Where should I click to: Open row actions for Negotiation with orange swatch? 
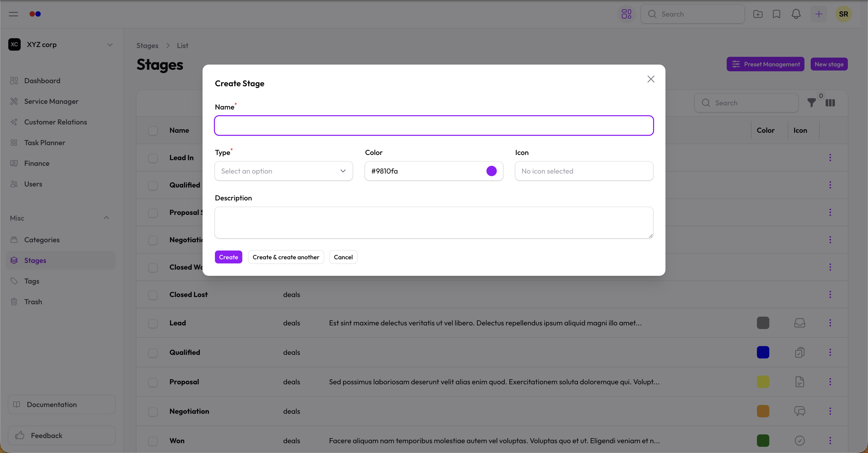830,411
